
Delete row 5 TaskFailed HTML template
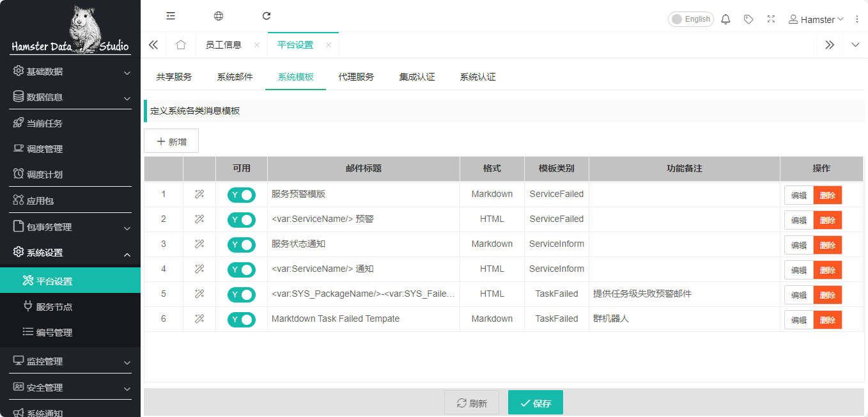pyautogui.click(x=828, y=295)
